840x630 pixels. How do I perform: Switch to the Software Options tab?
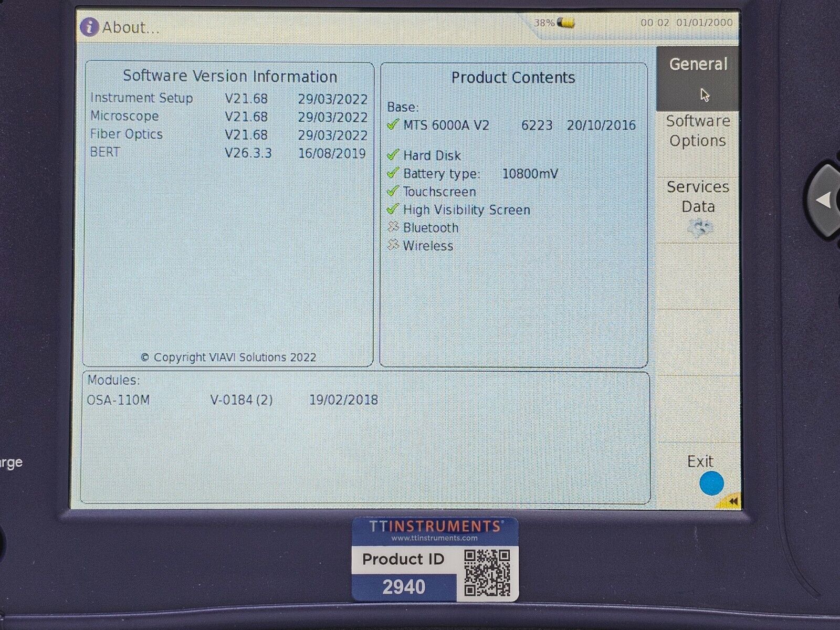[697, 131]
